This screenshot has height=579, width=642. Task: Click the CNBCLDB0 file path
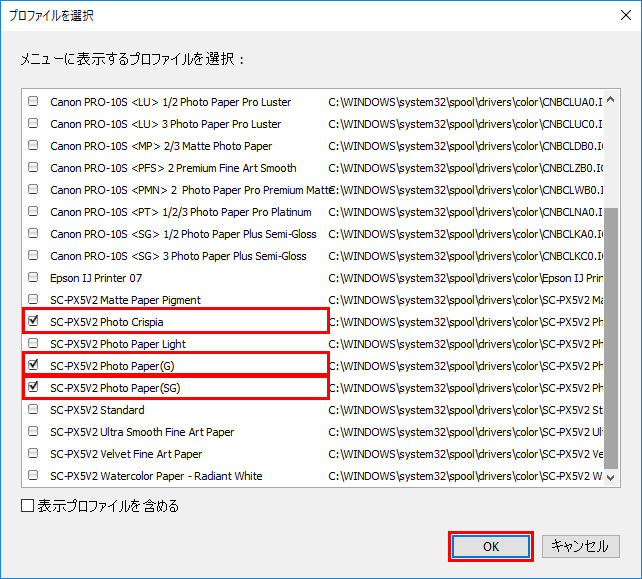tap(465, 146)
